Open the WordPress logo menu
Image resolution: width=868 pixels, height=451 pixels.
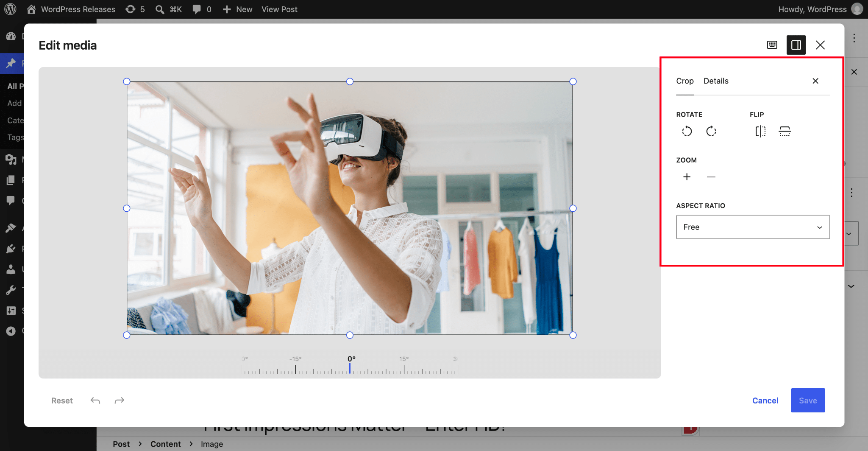[10, 9]
